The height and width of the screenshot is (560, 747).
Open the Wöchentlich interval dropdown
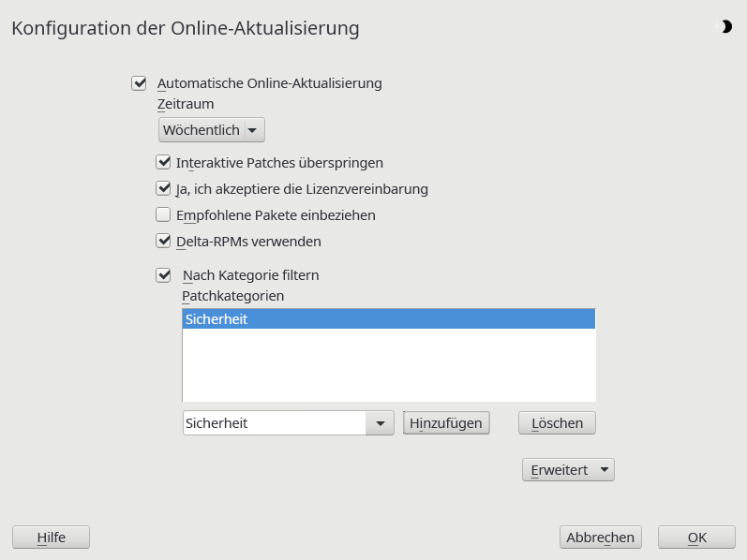pyautogui.click(x=212, y=130)
